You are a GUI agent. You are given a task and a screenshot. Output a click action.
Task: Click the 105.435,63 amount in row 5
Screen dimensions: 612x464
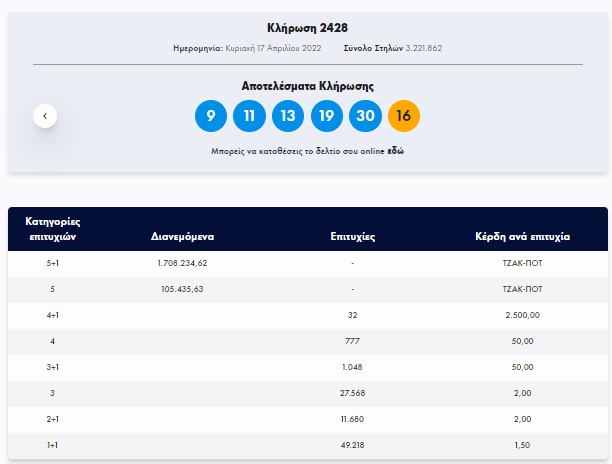click(x=182, y=289)
